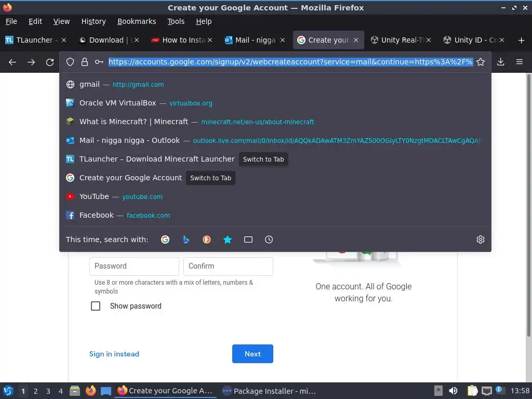Toggle the Show password checkbox
Viewport: 532px width, 399px height.
click(x=96, y=306)
